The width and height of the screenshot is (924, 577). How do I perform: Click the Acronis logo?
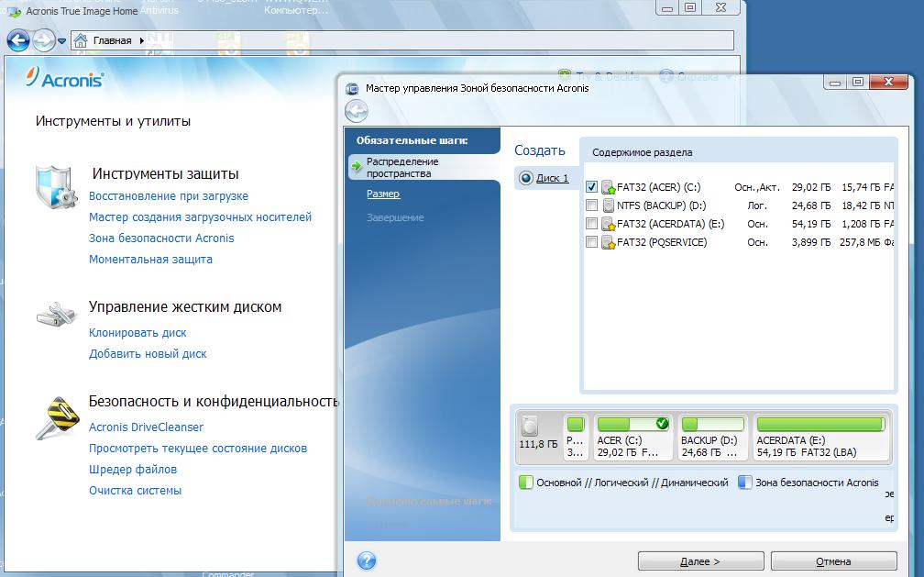pyautogui.click(x=65, y=78)
